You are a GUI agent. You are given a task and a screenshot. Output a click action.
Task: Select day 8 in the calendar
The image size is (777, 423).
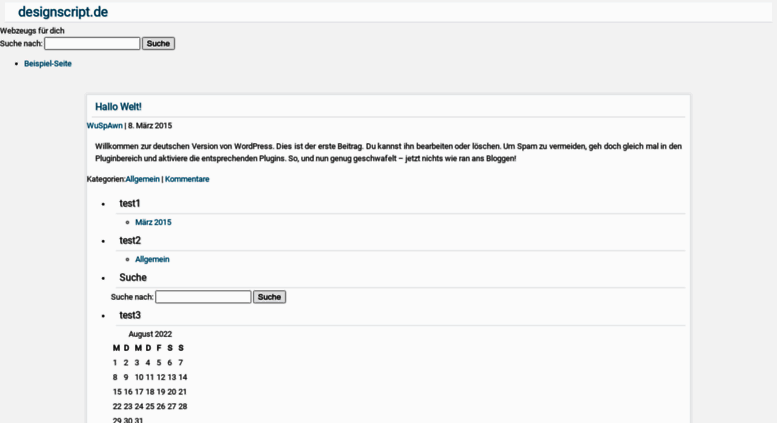(115, 377)
